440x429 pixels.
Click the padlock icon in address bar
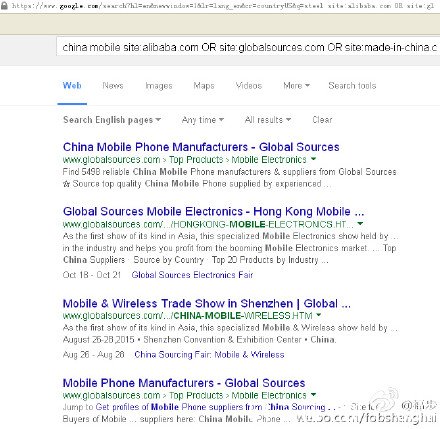click(x=4, y=6)
